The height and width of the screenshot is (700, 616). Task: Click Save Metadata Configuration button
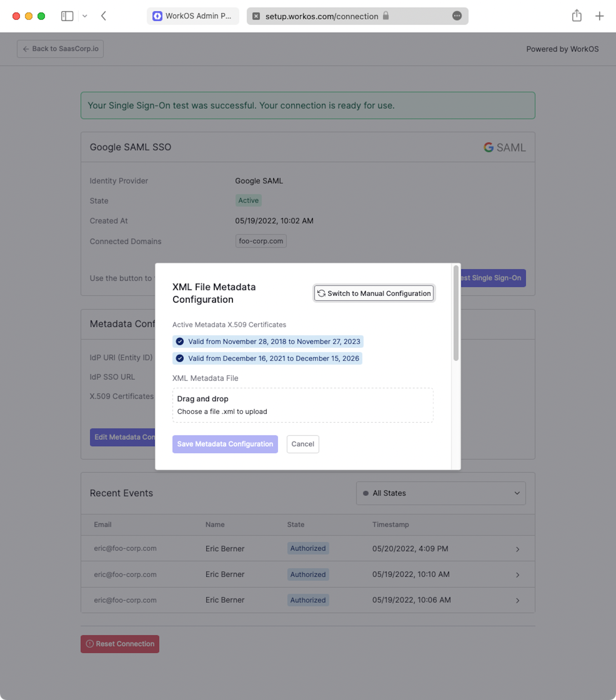(225, 444)
